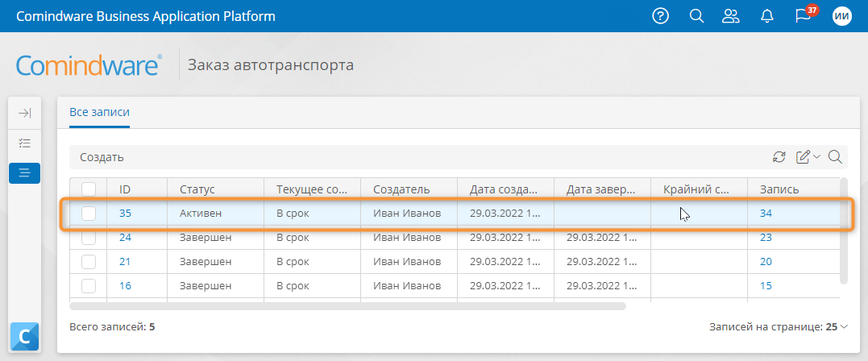Open the ИИ user avatar menu

[x=842, y=16]
